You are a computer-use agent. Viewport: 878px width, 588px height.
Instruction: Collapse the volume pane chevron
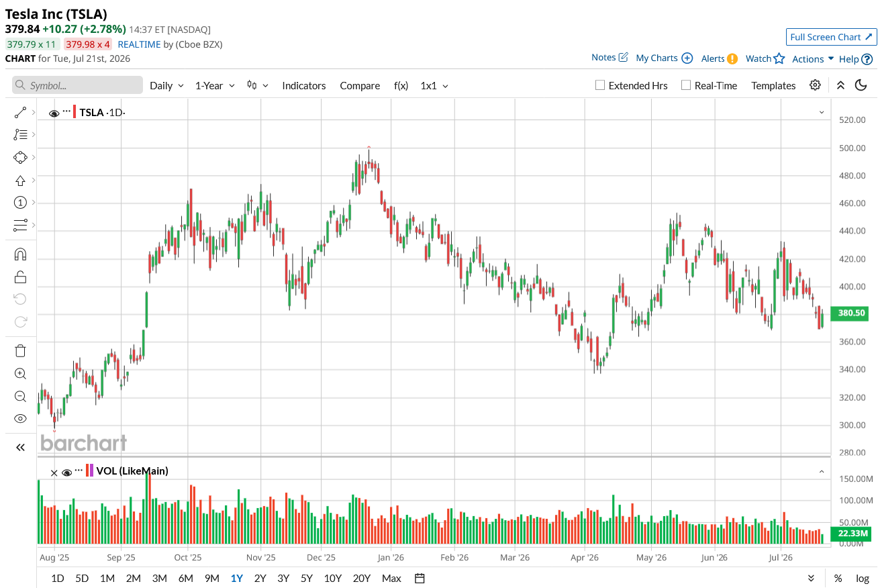coord(822,472)
